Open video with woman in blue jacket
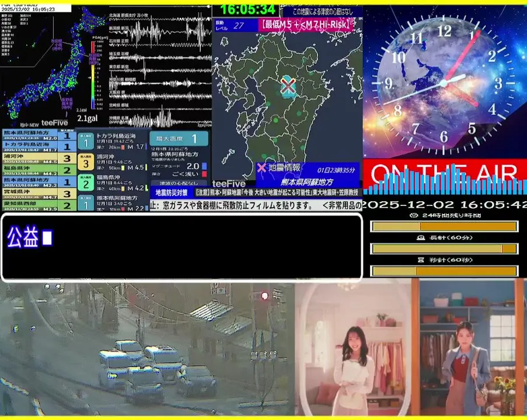 pyautogui.click(x=469, y=348)
